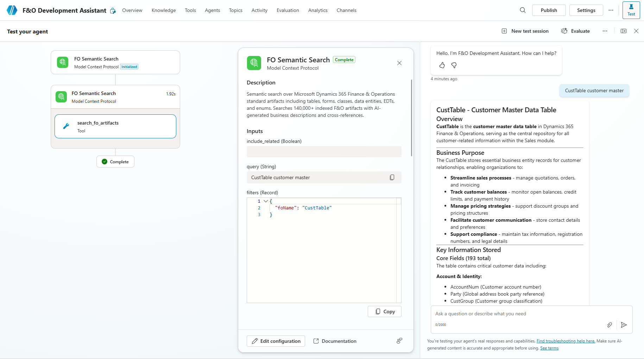Close the FO Semantic Search details panel
Image resolution: width=644 pixels, height=359 pixels.
pyautogui.click(x=399, y=63)
